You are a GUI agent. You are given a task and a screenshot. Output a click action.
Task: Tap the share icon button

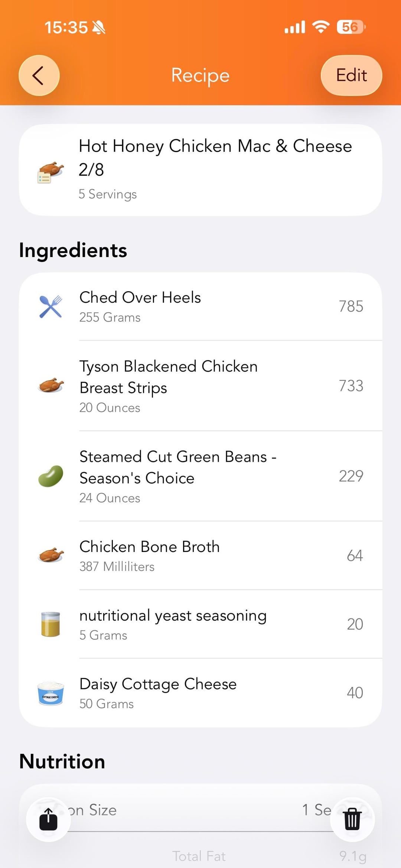point(49,819)
